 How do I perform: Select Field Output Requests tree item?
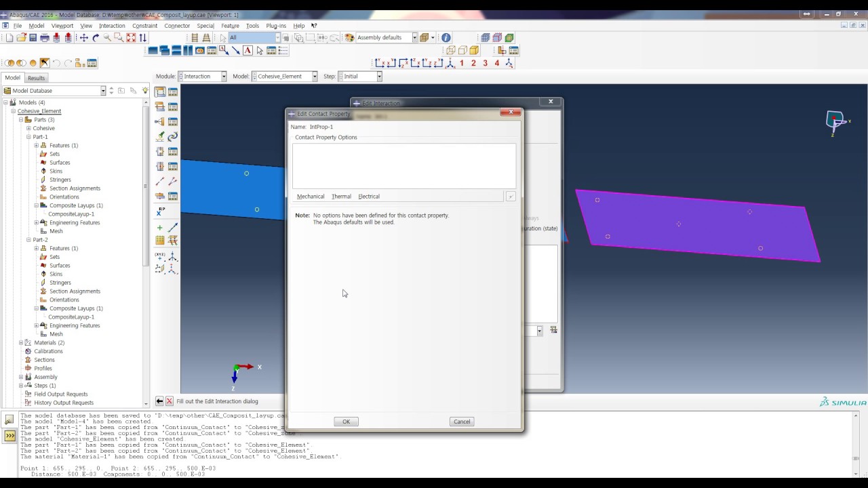pos(61,394)
